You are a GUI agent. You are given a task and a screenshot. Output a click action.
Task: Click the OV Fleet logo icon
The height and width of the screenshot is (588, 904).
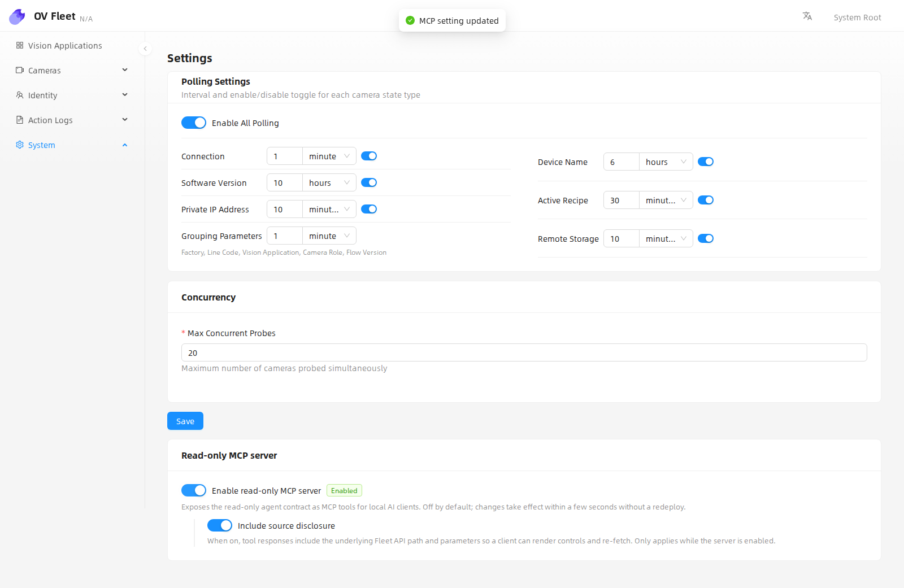[17, 17]
